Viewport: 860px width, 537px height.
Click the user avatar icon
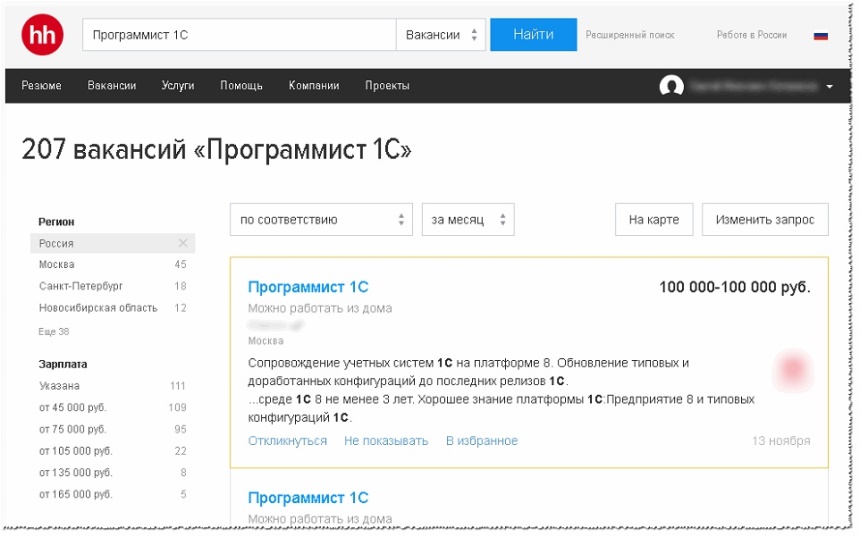point(671,86)
